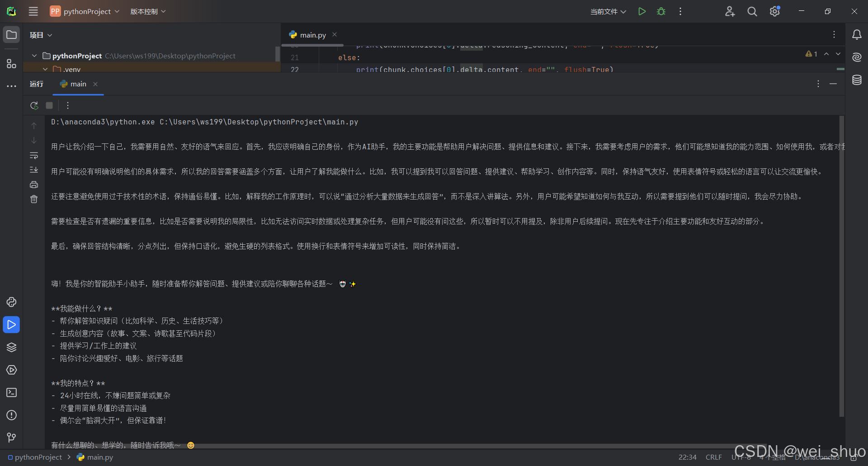Image resolution: width=868 pixels, height=466 pixels.
Task: Close the main run tab
Action: [95, 84]
